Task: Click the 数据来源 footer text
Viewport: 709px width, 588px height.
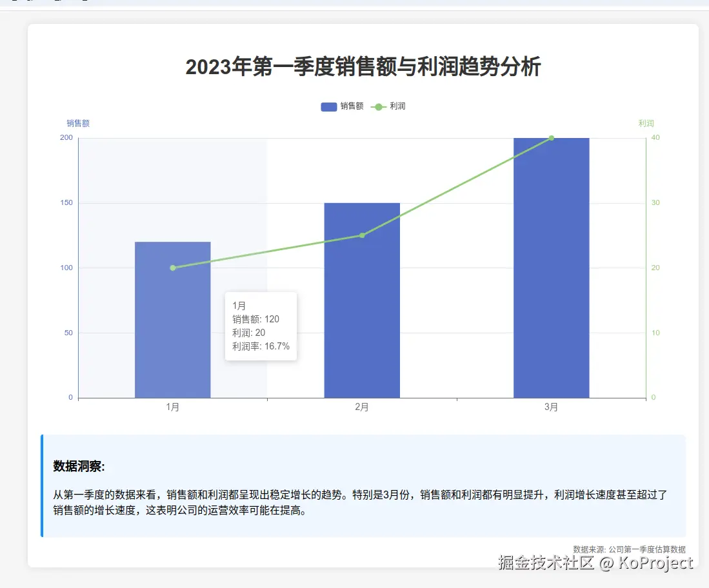Action: pos(629,549)
